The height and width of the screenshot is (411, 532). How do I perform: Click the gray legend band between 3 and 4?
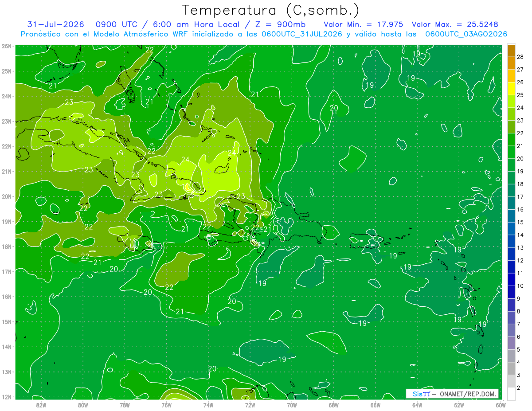click(511, 368)
